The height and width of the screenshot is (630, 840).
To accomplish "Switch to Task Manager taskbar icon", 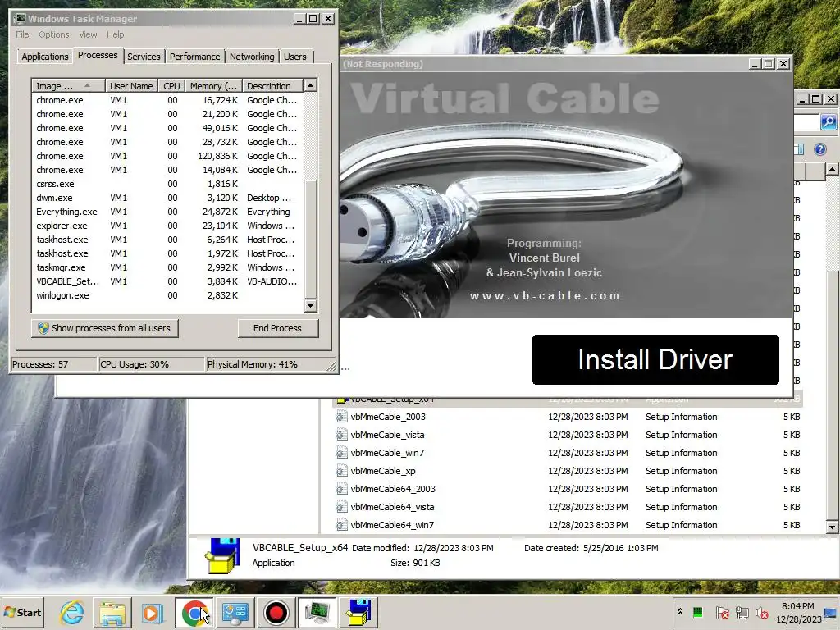I will [317, 612].
